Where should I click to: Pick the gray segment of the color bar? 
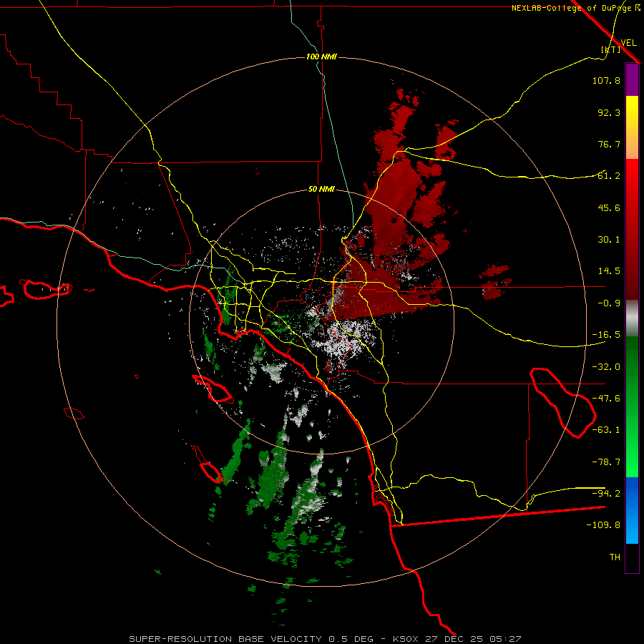pyautogui.click(x=632, y=318)
